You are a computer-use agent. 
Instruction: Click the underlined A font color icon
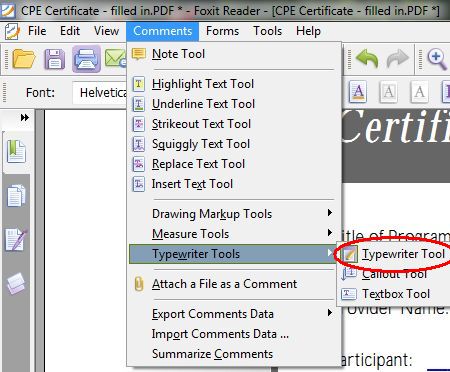(x=358, y=91)
